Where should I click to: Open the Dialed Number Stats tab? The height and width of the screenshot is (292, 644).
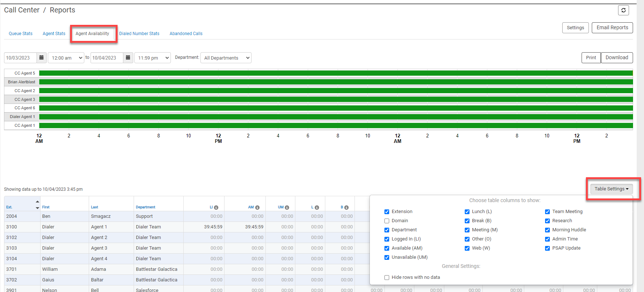point(139,34)
